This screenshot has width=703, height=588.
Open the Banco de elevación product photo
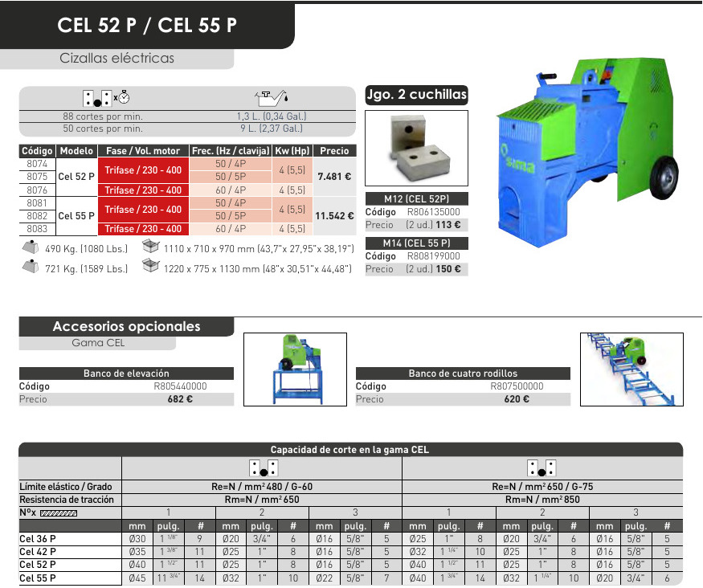tap(293, 369)
